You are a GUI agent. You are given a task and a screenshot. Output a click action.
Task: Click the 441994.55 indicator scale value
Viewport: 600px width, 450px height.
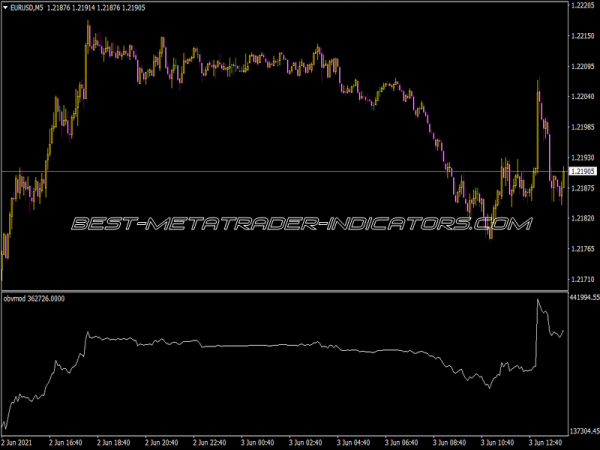tap(582, 298)
